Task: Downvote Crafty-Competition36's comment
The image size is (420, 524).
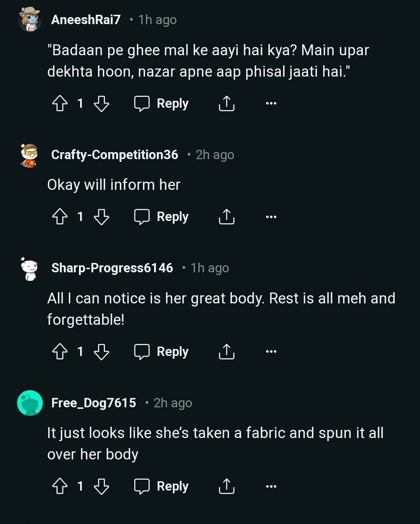Action: tap(101, 217)
